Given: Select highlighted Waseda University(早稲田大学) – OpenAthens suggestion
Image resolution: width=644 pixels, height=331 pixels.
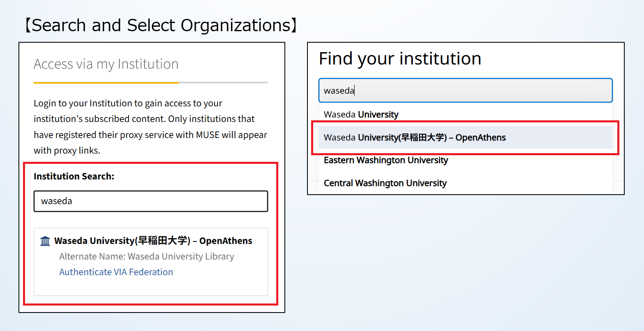Looking at the screenshot, I should pos(415,138).
